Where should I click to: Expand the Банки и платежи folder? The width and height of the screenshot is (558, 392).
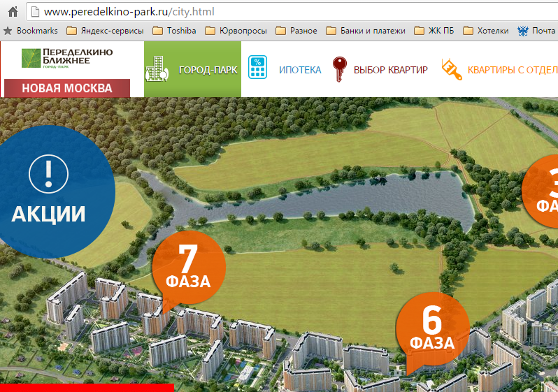coord(366,31)
